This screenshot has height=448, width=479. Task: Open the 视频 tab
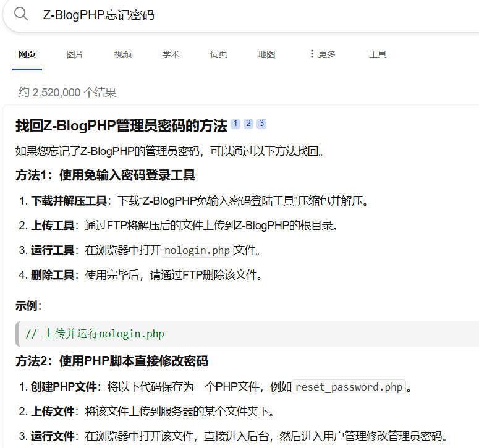123,54
